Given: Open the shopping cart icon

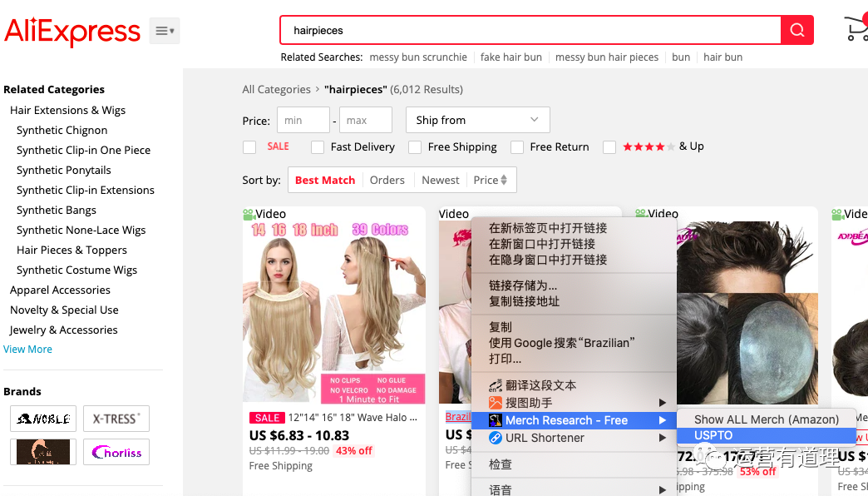Looking at the screenshot, I should pyautogui.click(x=856, y=28).
